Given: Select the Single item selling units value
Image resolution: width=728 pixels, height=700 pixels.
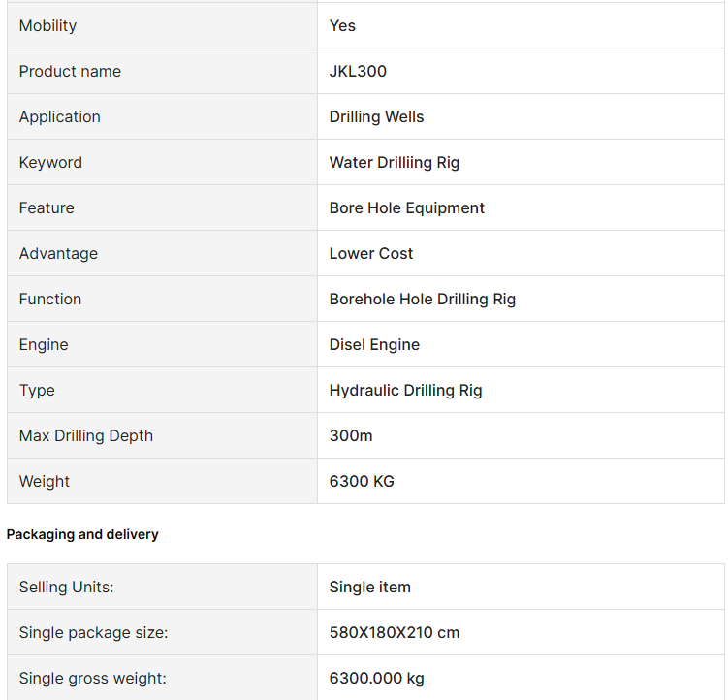Looking at the screenshot, I should 369,587.
